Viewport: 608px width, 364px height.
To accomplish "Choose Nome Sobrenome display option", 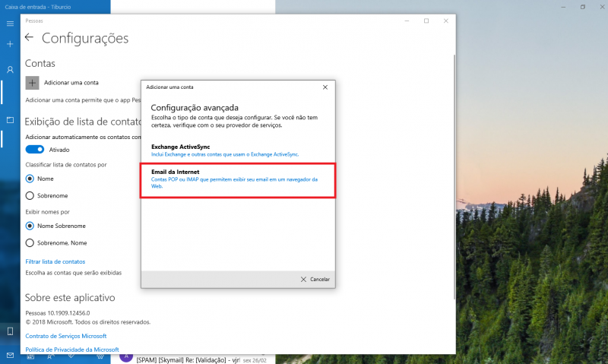I will [30, 226].
